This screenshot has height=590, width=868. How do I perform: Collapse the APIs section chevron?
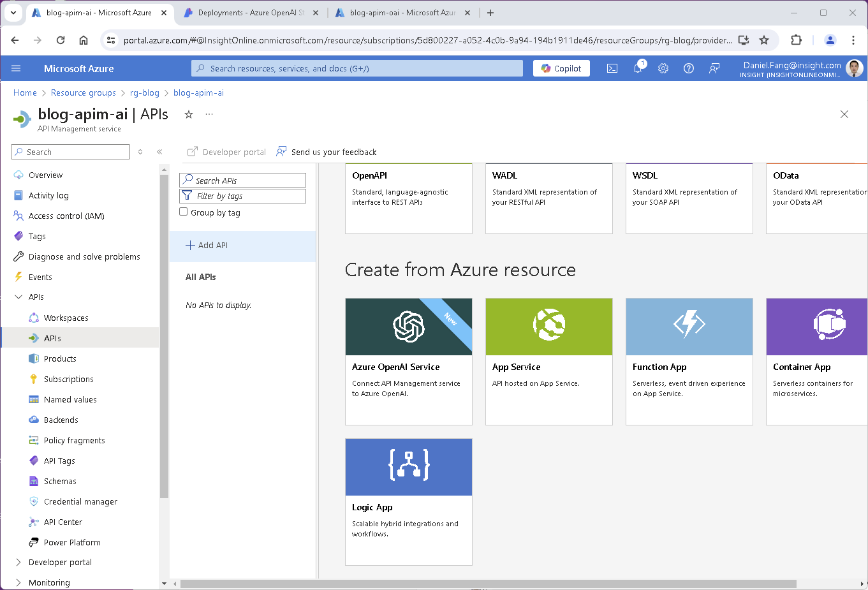tap(18, 297)
